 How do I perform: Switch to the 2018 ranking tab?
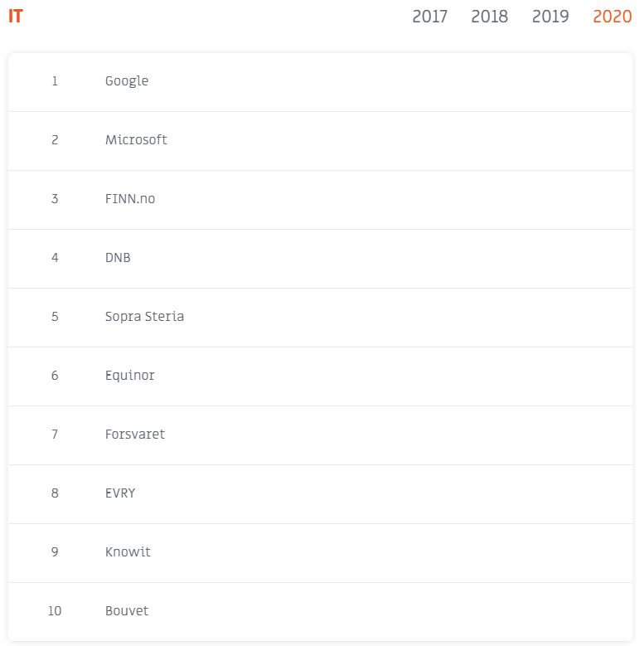[489, 17]
